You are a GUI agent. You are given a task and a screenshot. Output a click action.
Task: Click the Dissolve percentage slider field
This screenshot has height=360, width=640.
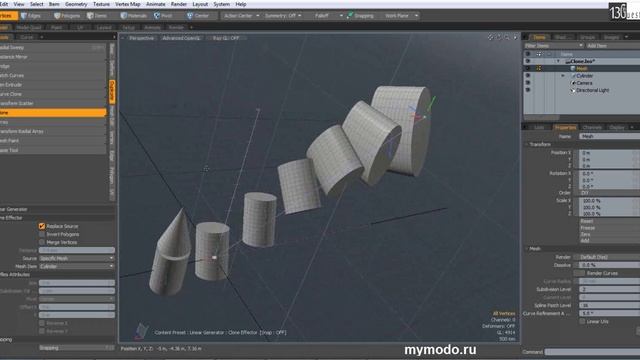[609, 265]
